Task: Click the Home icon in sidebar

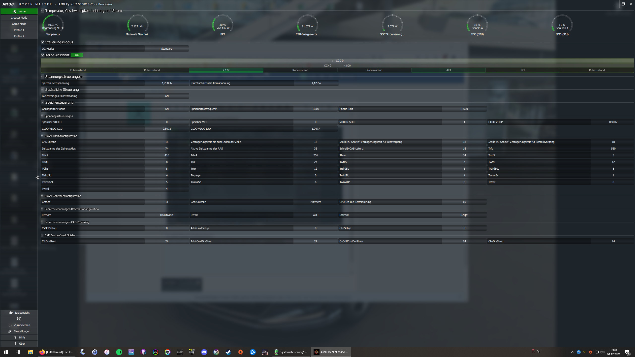Action: pyautogui.click(x=14, y=11)
